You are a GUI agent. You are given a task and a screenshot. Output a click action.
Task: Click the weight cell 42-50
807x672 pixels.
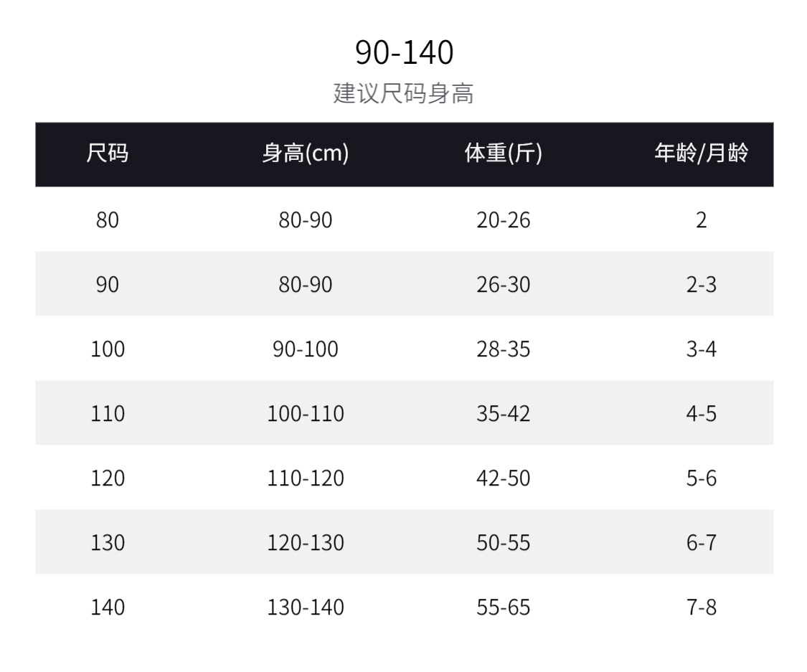pos(504,478)
